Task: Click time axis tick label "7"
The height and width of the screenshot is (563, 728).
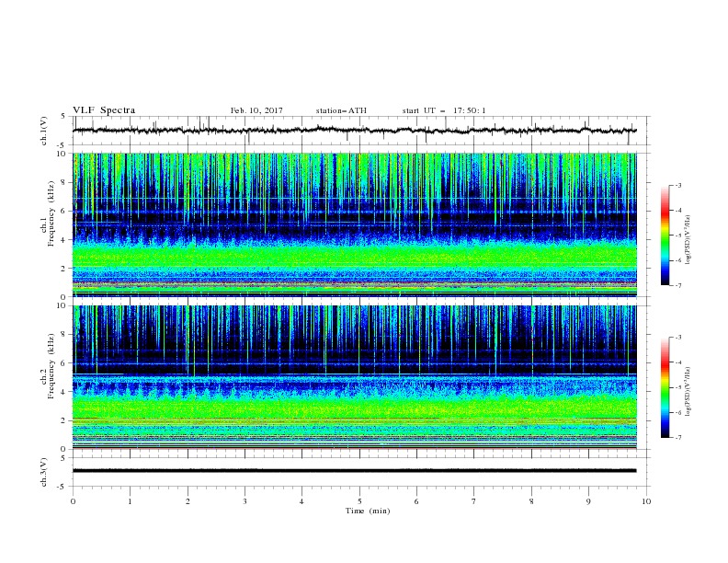Action: (x=474, y=501)
